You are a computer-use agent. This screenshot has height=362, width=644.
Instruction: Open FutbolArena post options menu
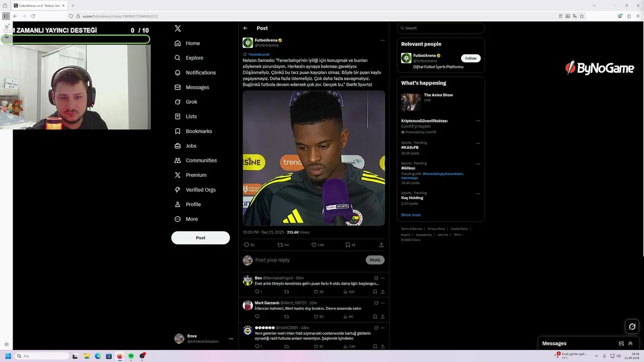pos(382,40)
